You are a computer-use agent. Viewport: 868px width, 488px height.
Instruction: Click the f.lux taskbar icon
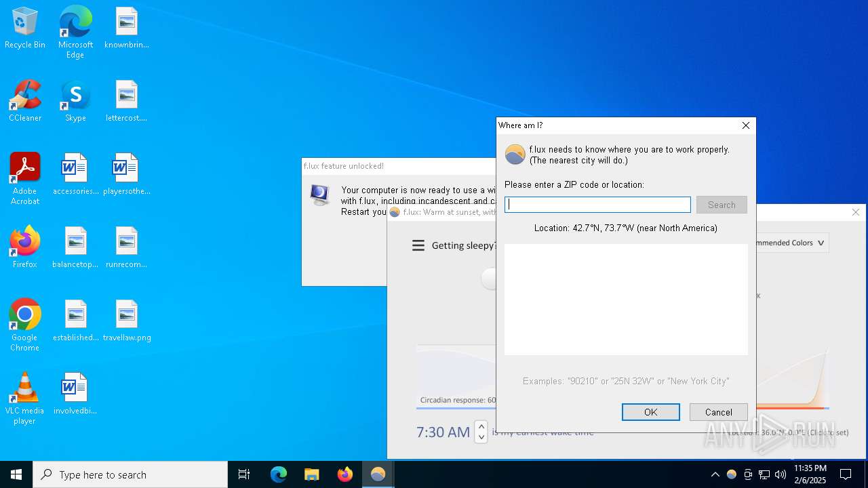[378, 474]
